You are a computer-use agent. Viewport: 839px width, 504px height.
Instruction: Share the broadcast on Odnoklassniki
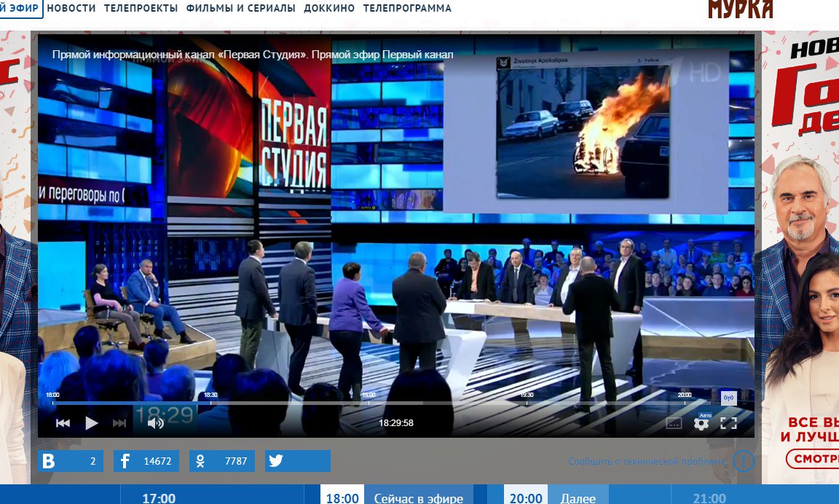pos(222,461)
